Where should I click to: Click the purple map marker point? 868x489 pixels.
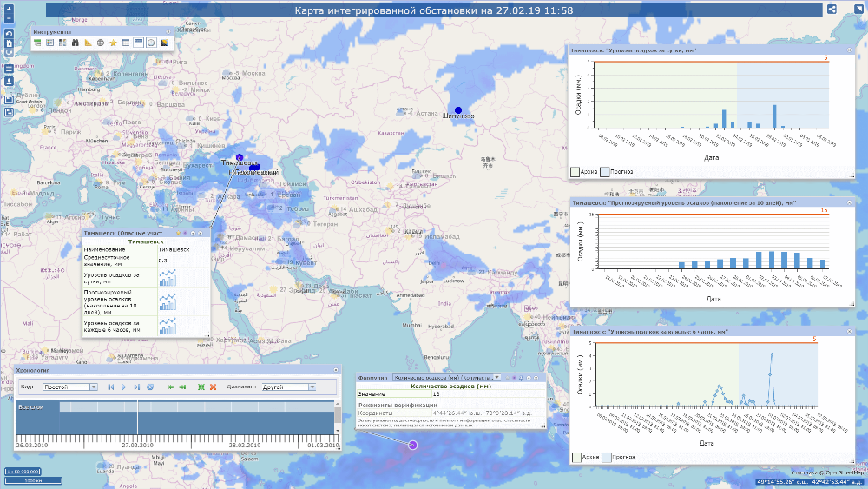pyautogui.click(x=413, y=445)
